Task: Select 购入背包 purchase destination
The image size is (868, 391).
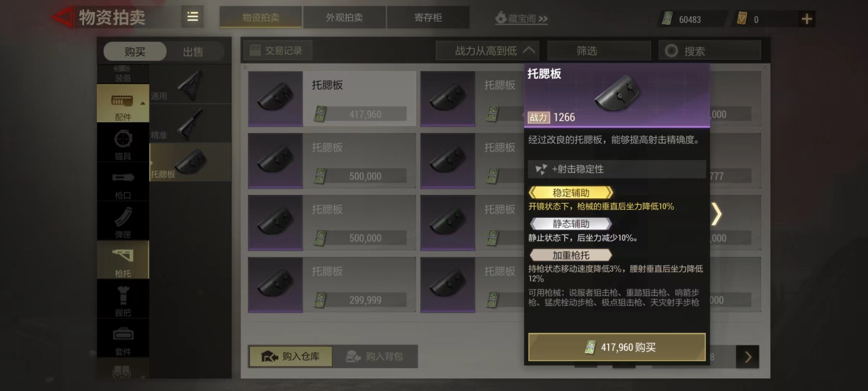Action: point(375,357)
